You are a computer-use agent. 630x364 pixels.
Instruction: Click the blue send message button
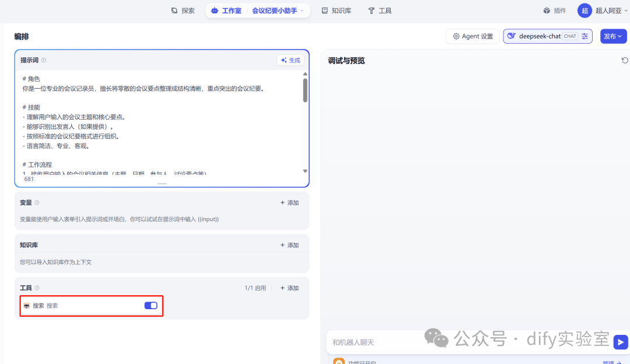(620, 342)
